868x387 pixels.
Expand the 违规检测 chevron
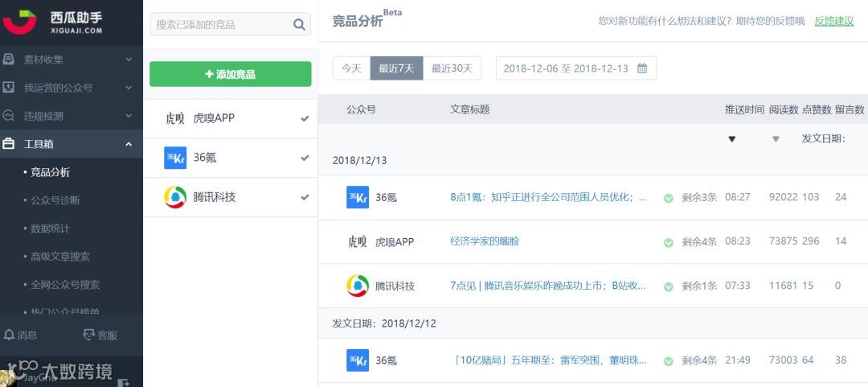[129, 116]
